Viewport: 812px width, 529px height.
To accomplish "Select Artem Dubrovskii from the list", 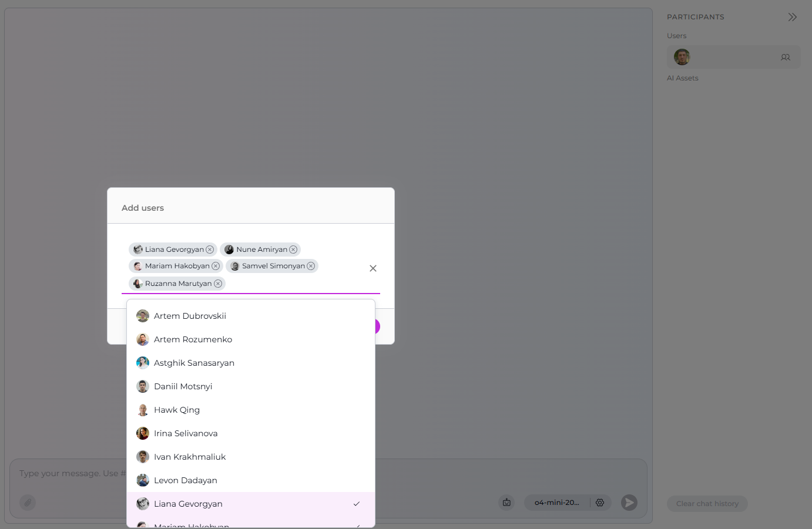I will tap(190, 316).
